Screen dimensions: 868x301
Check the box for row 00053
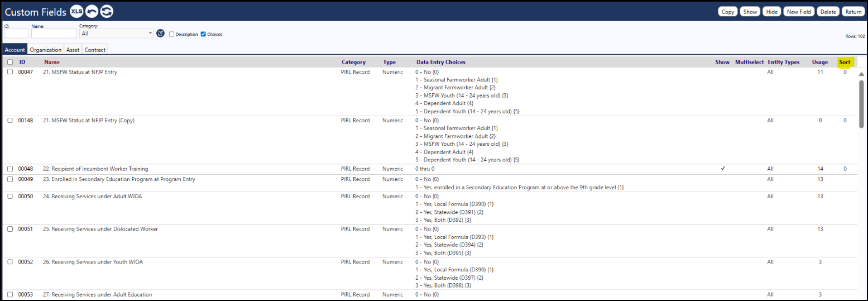click(x=10, y=294)
